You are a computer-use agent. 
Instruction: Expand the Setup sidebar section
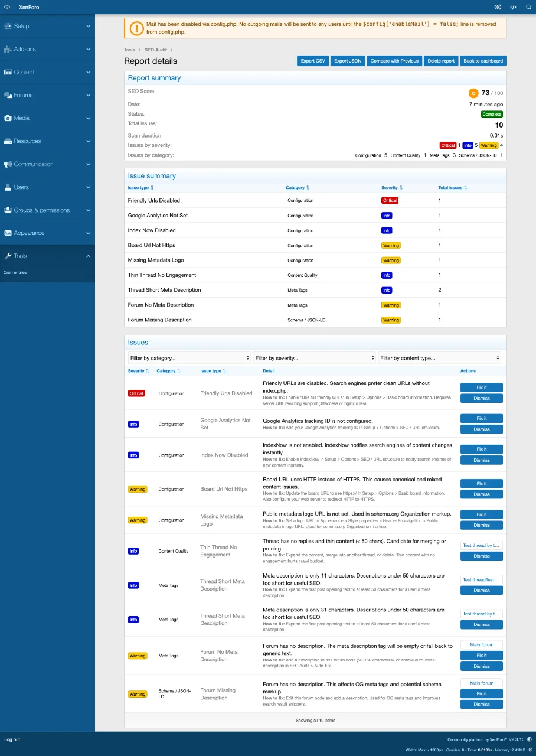(x=88, y=26)
